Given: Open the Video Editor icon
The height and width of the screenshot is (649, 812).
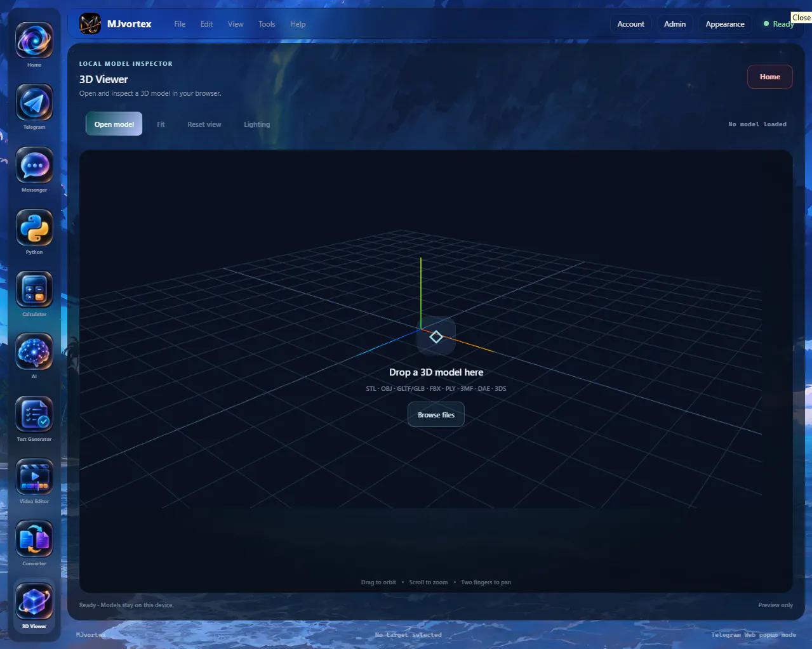Looking at the screenshot, I should (x=34, y=476).
